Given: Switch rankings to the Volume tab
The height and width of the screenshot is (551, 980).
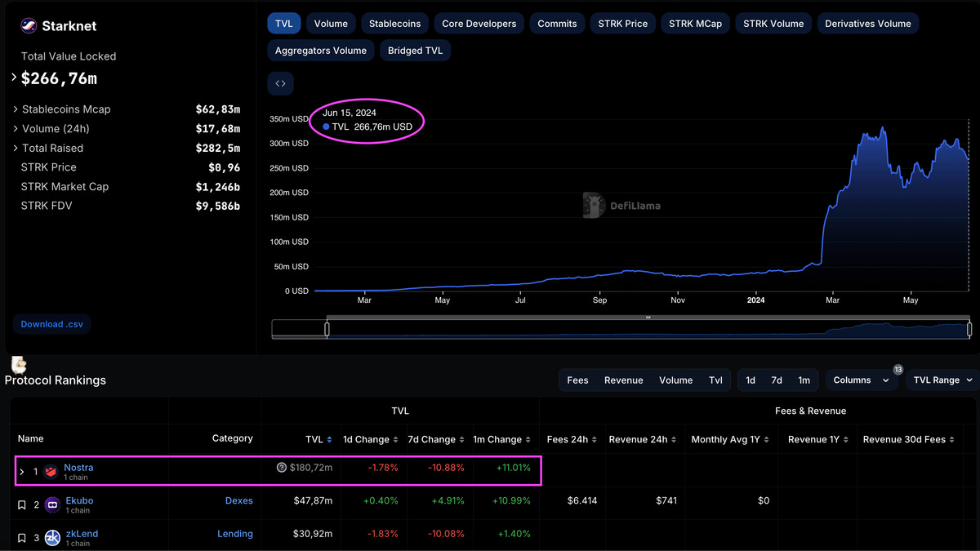Looking at the screenshot, I should (676, 380).
